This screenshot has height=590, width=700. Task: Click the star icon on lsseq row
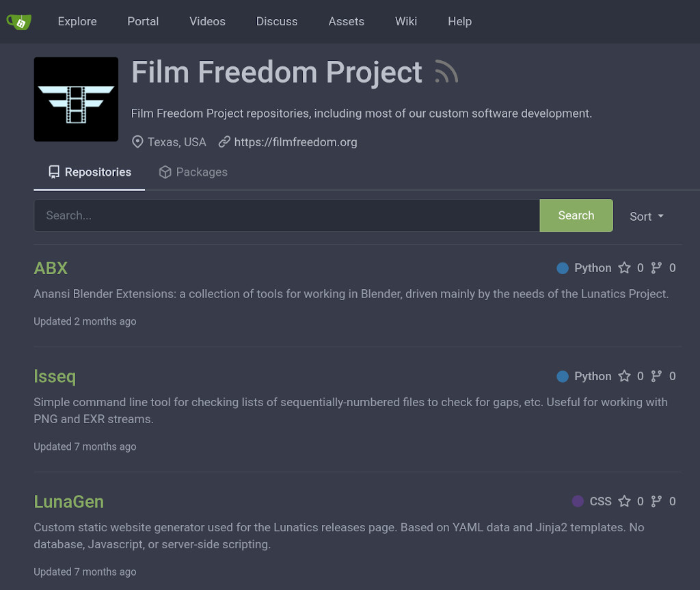(x=624, y=376)
